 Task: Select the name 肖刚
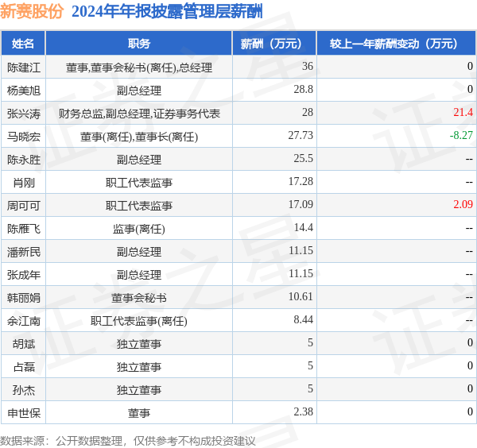tap(24, 183)
